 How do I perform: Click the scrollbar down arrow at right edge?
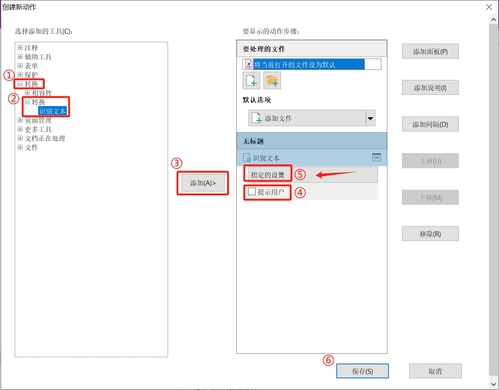coord(494,384)
